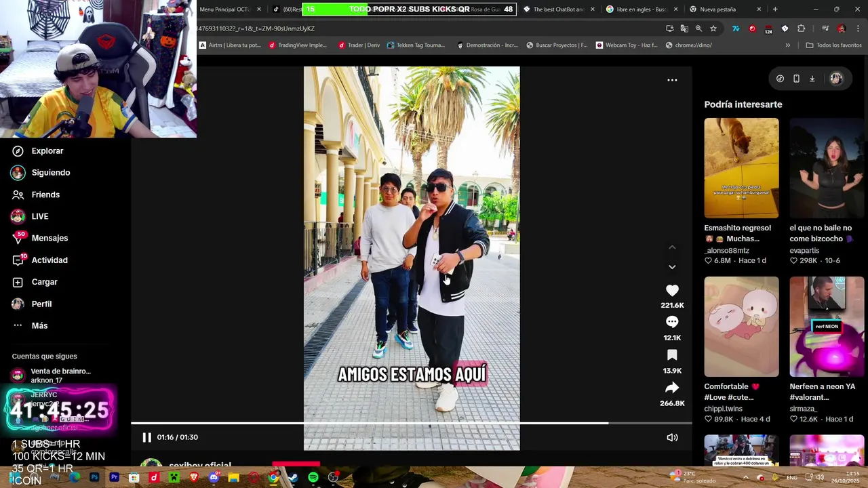Open Minecraft from the taskbar
868x488 pixels.
coord(174,478)
